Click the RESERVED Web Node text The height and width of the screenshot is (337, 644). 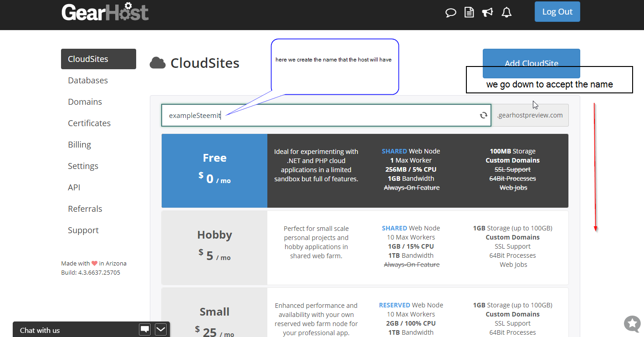[x=411, y=305]
